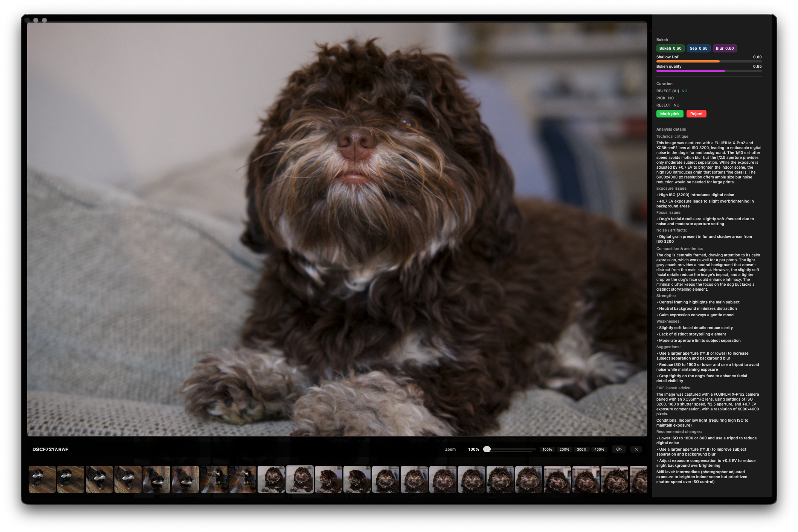Click the green Bokeh 0.60 badge

click(670, 48)
